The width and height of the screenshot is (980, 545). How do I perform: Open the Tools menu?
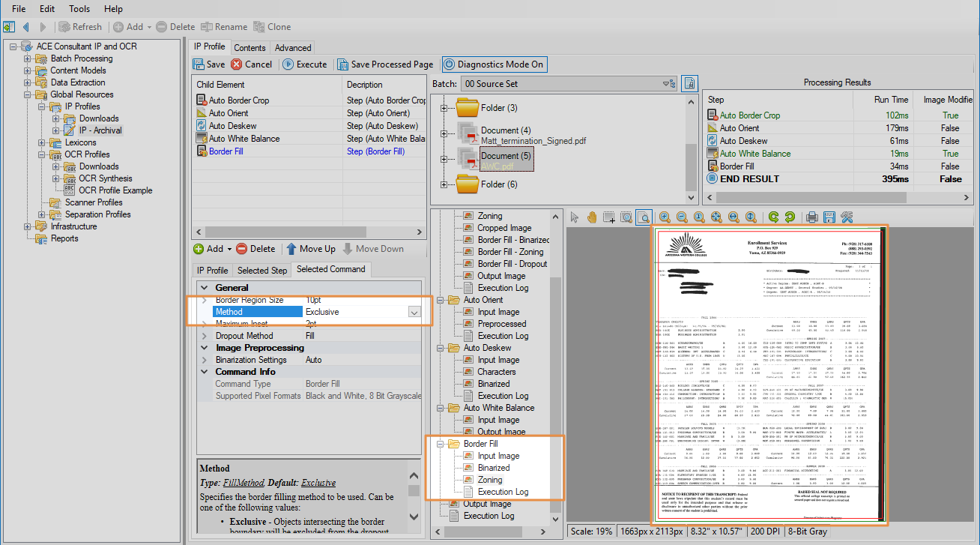(79, 9)
